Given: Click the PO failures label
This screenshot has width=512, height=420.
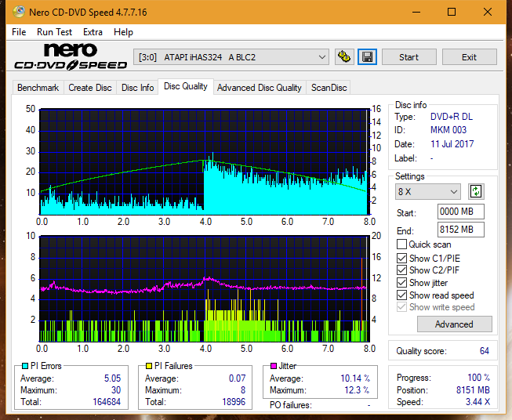Looking at the screenshot, I should click(291, 405).
